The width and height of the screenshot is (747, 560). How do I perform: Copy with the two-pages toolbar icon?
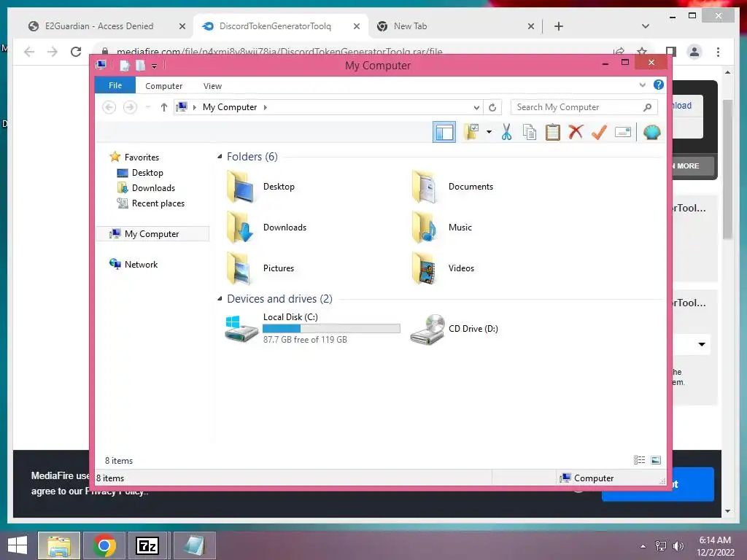point(530,132)
